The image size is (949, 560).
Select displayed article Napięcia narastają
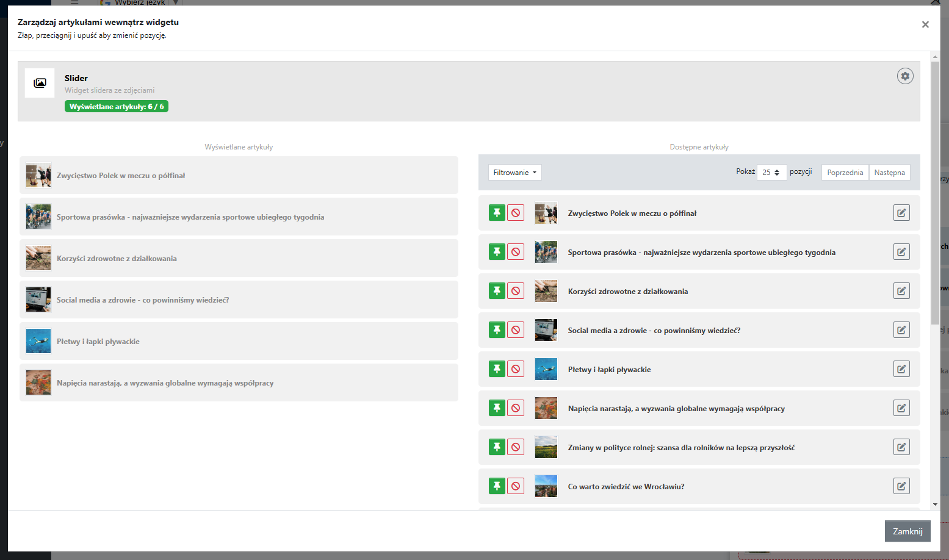point(239,383)
